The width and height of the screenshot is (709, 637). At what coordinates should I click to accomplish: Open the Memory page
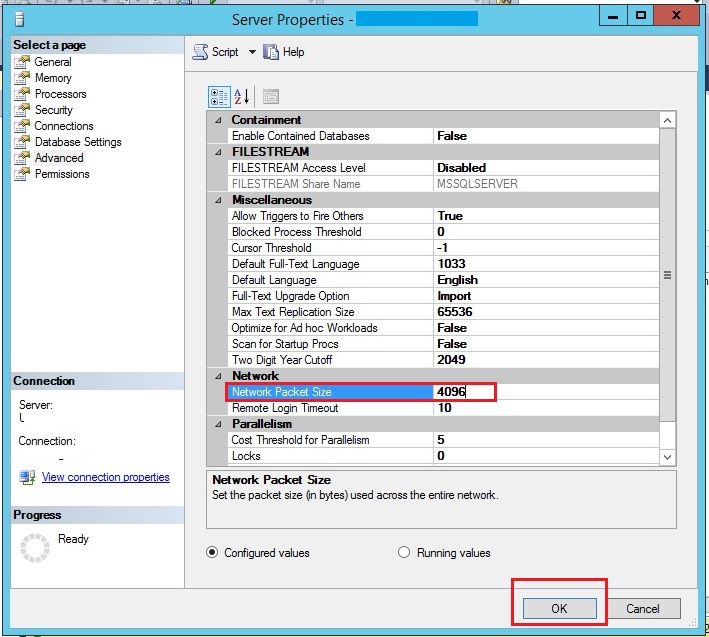click(53, 78)
